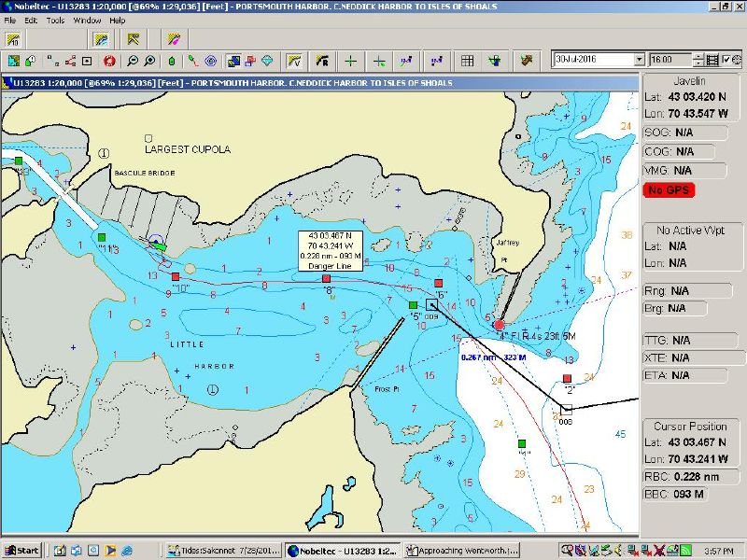Switch to Approaching Wentworth taskbar window

tap(460, 551)
